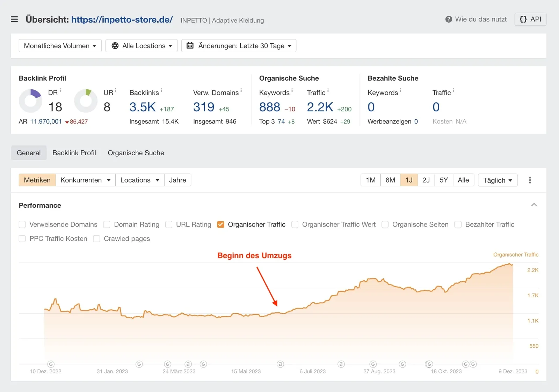Viewport: 559px width, 392px height.
Task: Click Backlinks value 3.5K
Action: 143,107
